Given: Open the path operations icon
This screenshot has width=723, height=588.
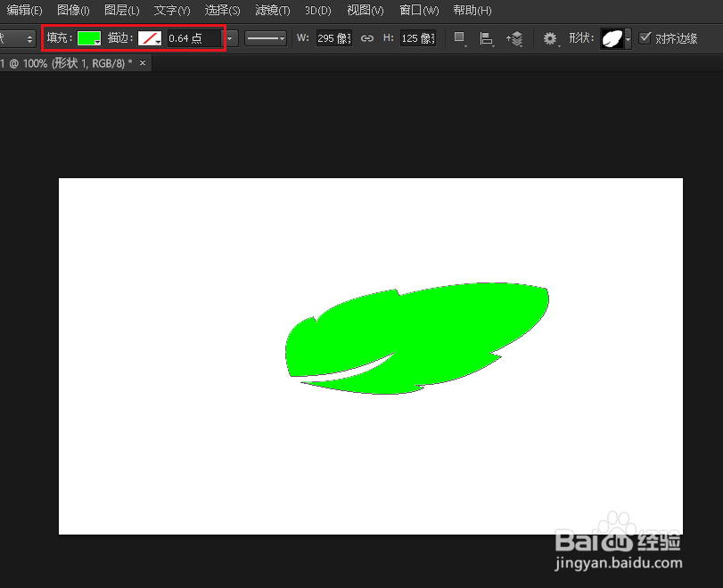Looking at the screenshot, I should (x=459, y=38).
